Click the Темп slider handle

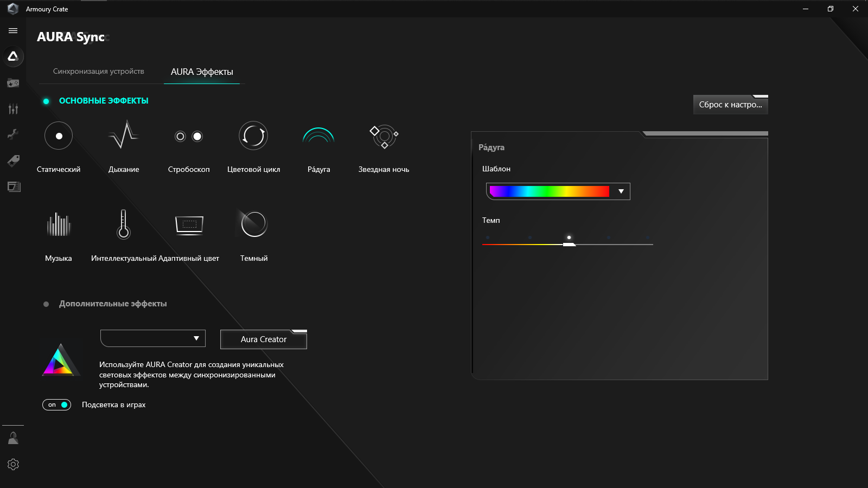tap(569, 245)
